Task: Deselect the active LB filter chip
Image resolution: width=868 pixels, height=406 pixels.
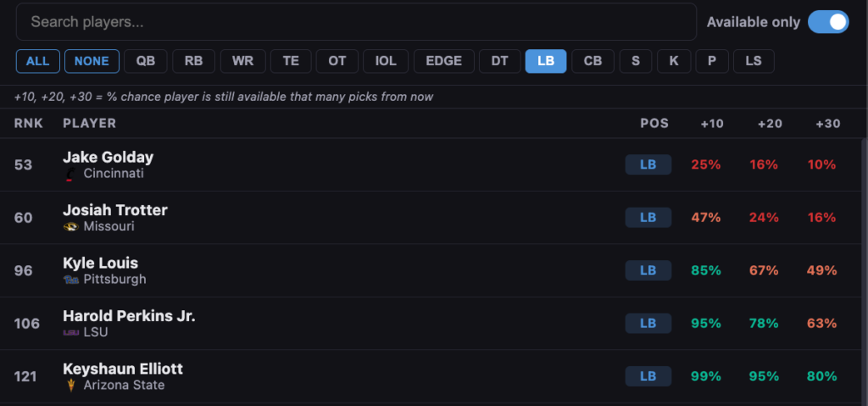Action: click(x=545, y=61)
